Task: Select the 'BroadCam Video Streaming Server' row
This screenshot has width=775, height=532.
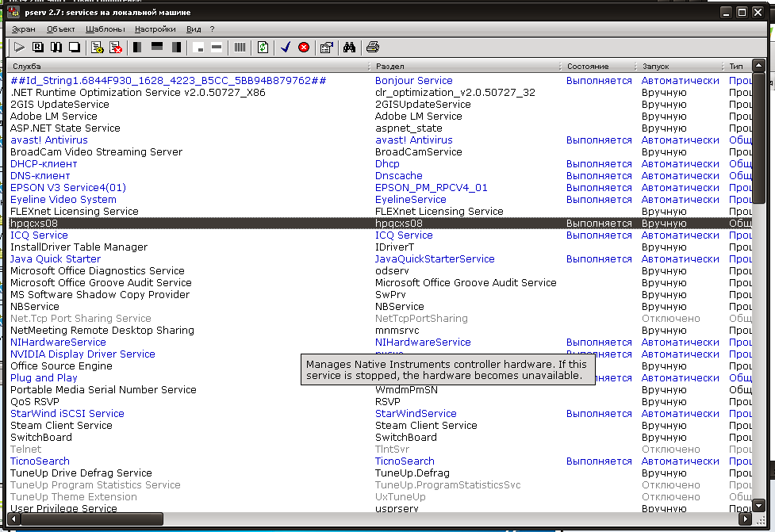Action: 381,151
